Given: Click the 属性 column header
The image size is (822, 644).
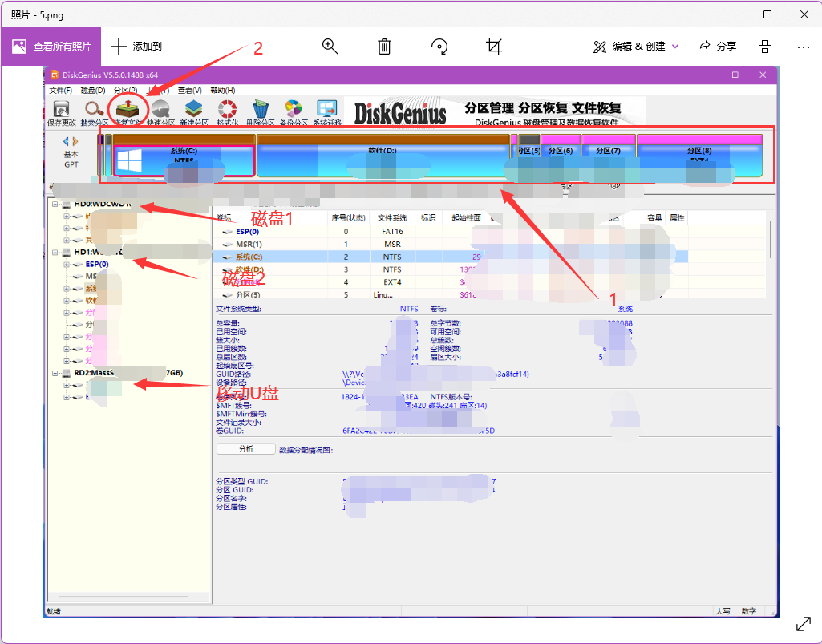Looking at the screenshot, I should (x=677, y=217).
